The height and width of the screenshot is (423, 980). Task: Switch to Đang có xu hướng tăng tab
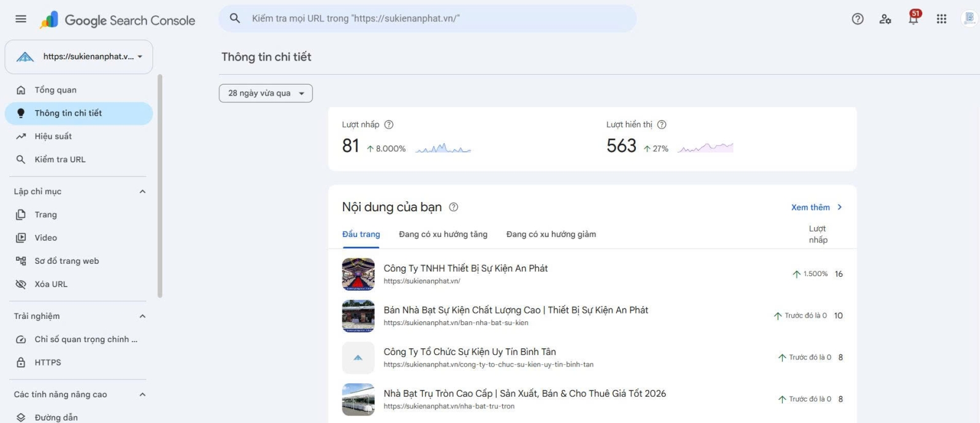click(x=443, y=235)
